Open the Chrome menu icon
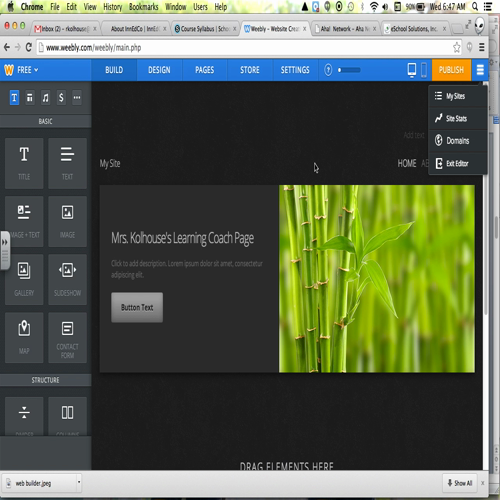The height and width of the screenshot is (500, 500). coord(482,47)
